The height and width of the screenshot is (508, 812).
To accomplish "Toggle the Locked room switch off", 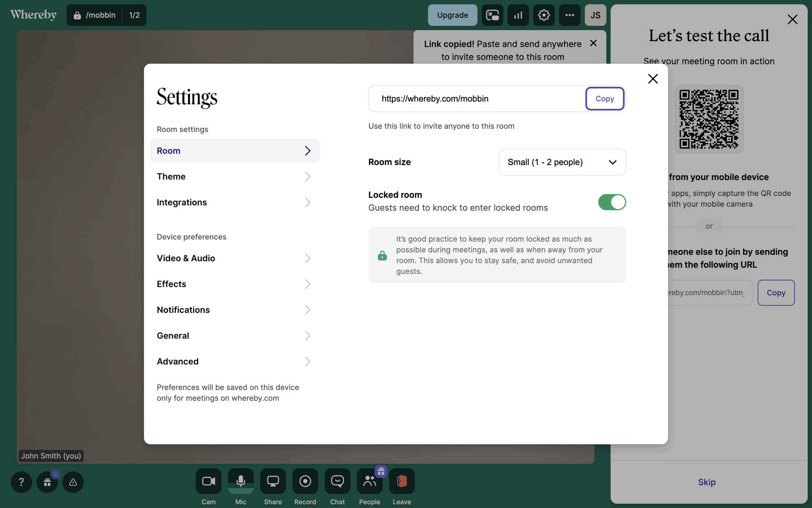I will point(612,202).
